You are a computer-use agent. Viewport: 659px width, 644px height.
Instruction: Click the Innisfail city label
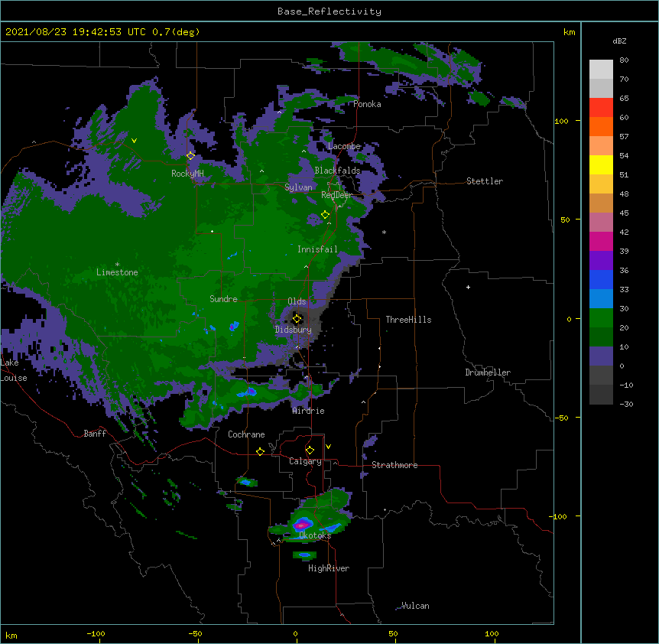(317, 249)
